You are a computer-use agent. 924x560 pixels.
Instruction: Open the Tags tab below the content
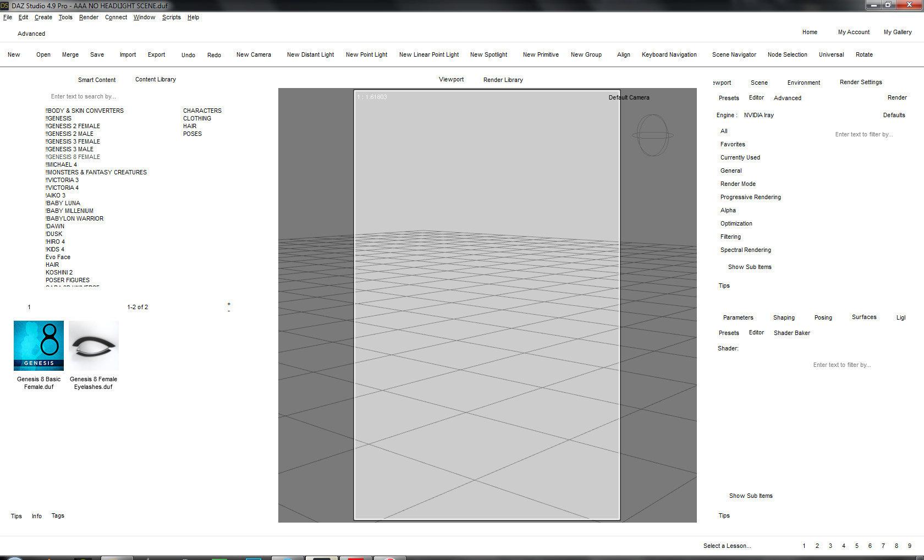(58, 515)
